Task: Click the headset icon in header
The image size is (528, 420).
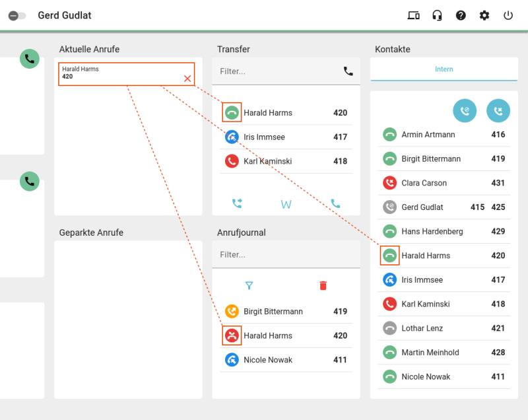Action: coord(437,15)
